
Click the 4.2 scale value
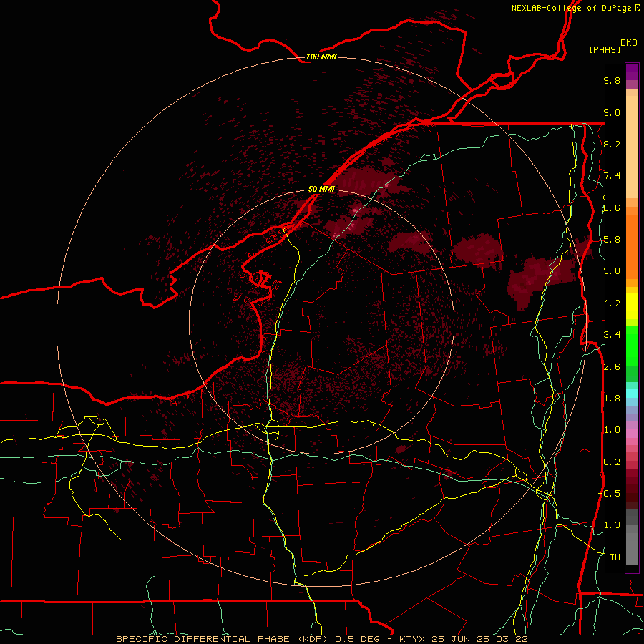612,303
